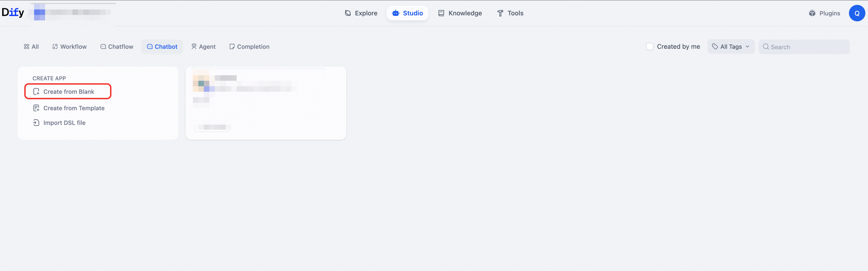
Task: Expand the All Tags dropdown
Action: click(x=731, y=47)
